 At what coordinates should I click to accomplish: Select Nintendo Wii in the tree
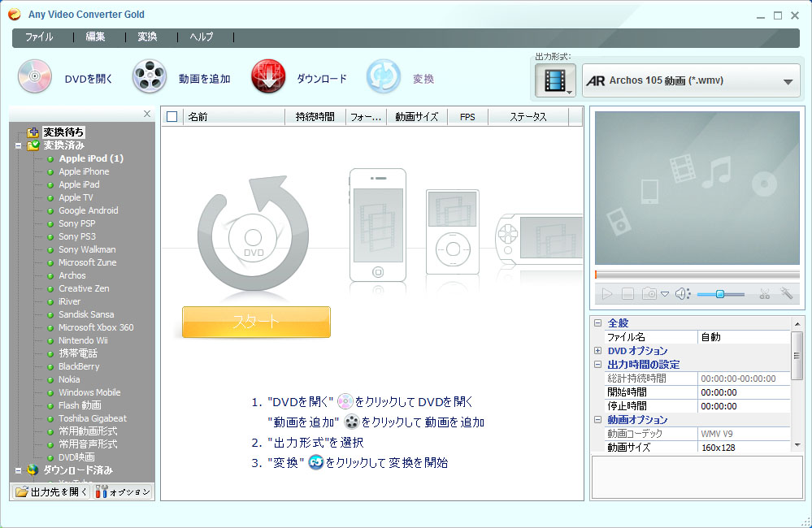click(83, 340)
